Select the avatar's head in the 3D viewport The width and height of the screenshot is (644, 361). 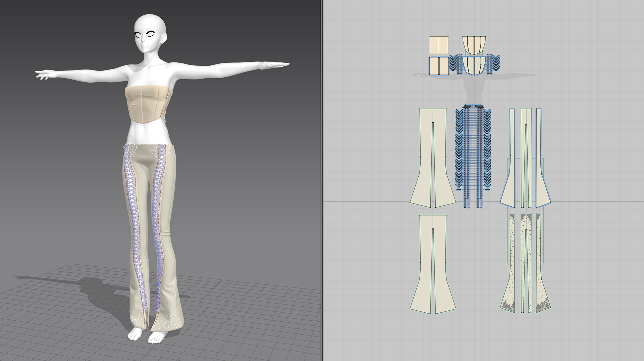tap(150, 34)
